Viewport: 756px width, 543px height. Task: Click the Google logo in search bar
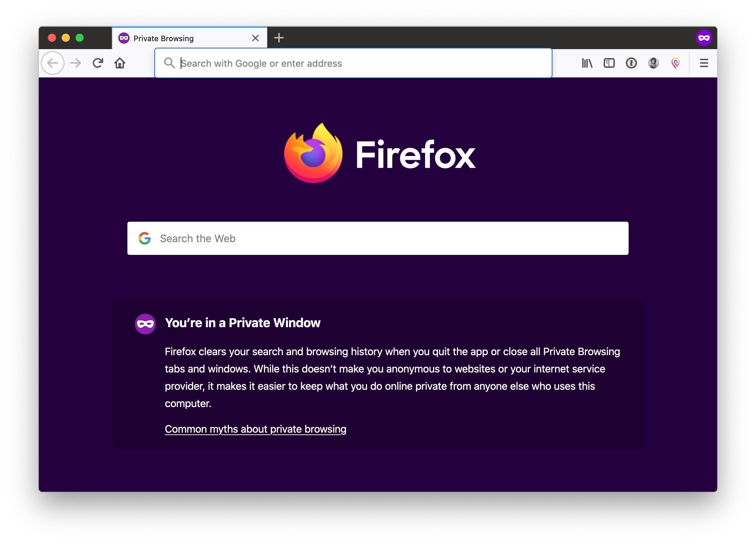tap(144, 238)
